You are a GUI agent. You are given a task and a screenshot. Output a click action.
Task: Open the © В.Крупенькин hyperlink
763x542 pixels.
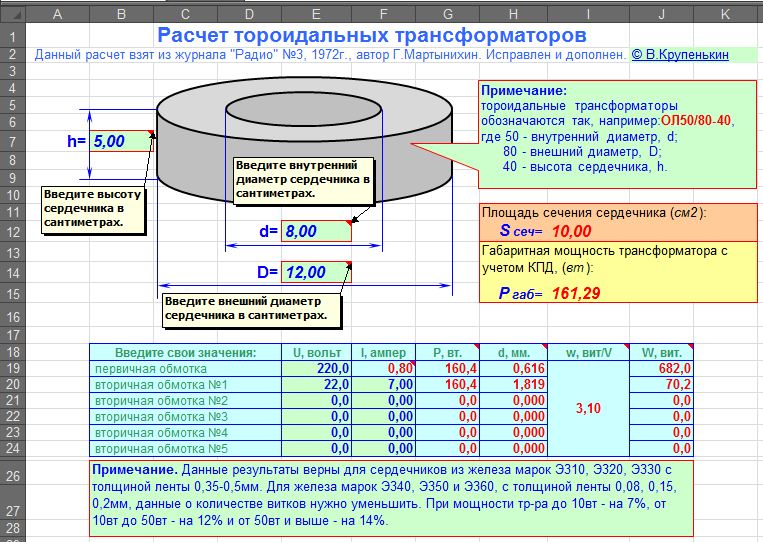tap(680, 54)
